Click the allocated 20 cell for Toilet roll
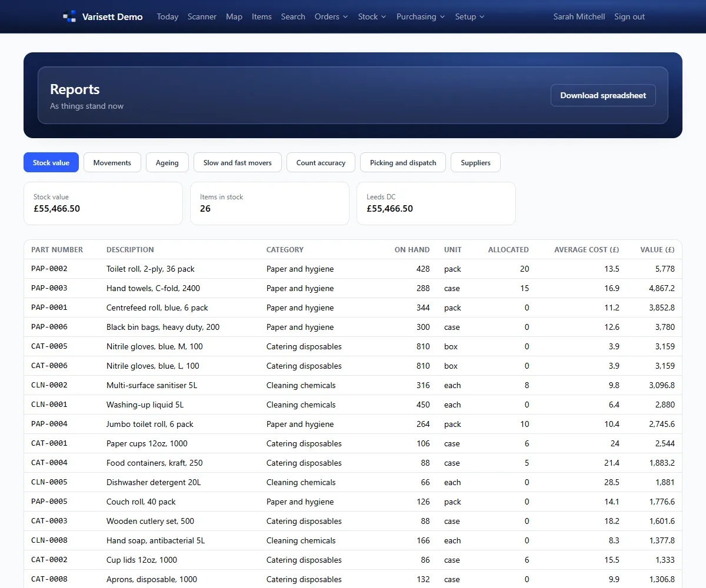 point(524,269)
